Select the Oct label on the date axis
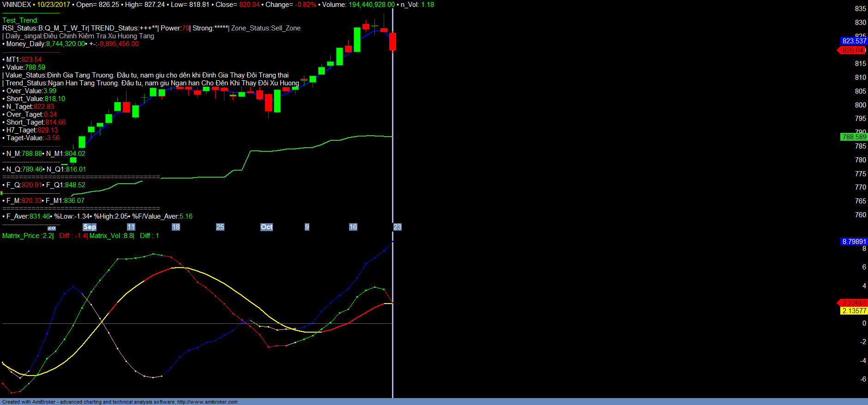The height and width of the screenshot is (405, 868). tap(266, 227)
